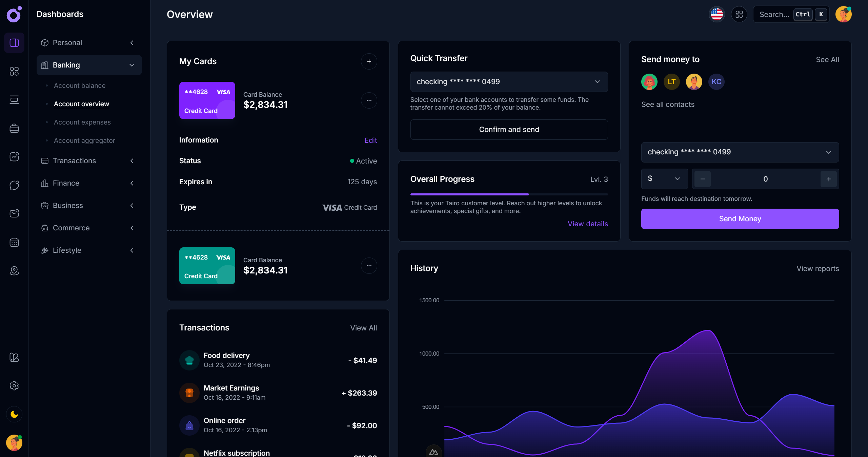
Task: Open the apps grid icon in sidebar
Action: point(14,71)
